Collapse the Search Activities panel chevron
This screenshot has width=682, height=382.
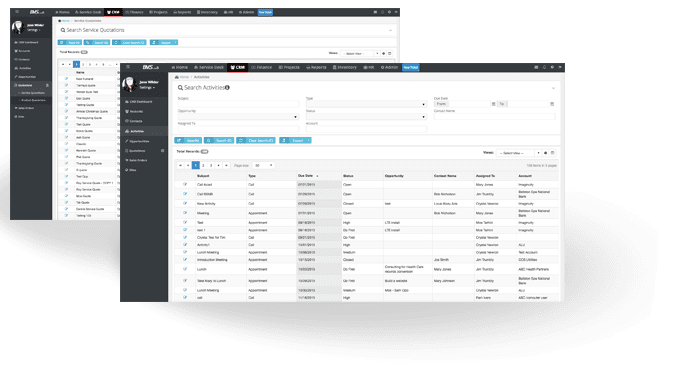tap(553, 88)
